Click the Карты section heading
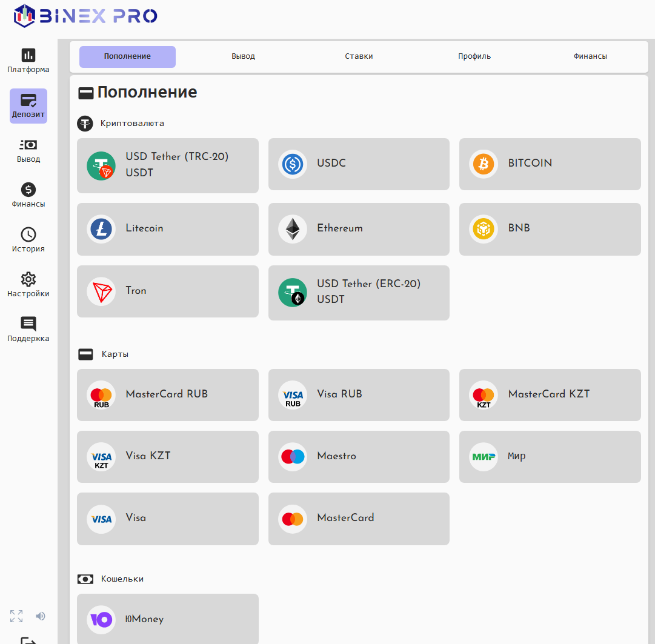 (115, 354)
